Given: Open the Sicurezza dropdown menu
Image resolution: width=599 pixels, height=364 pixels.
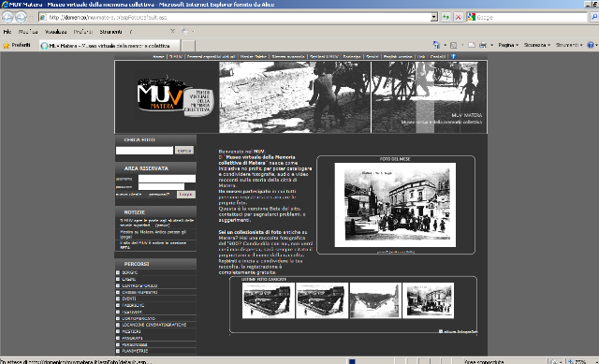Looking at the screenshot, I should (x=536, y=45).
